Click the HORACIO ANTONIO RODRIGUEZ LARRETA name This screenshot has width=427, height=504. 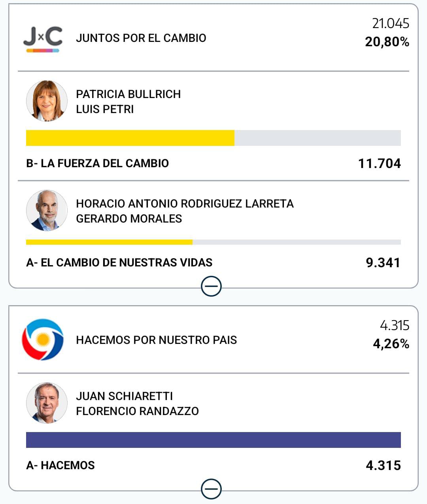185,204
